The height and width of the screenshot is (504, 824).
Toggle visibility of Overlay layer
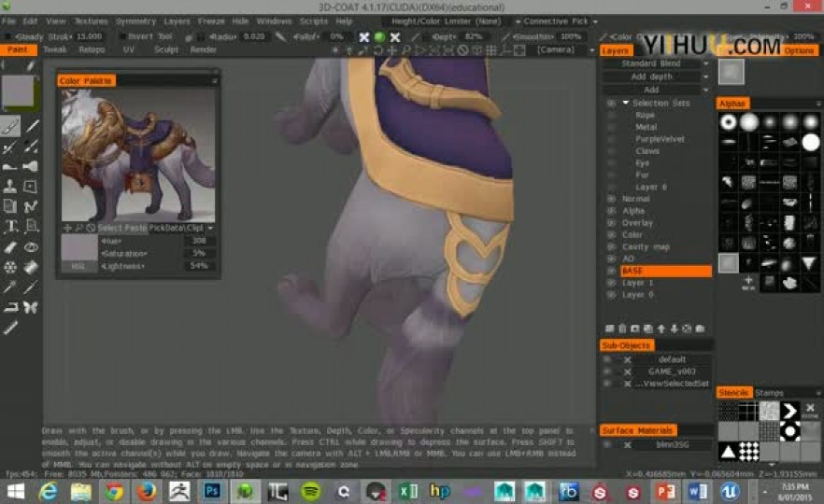point(611,223)
